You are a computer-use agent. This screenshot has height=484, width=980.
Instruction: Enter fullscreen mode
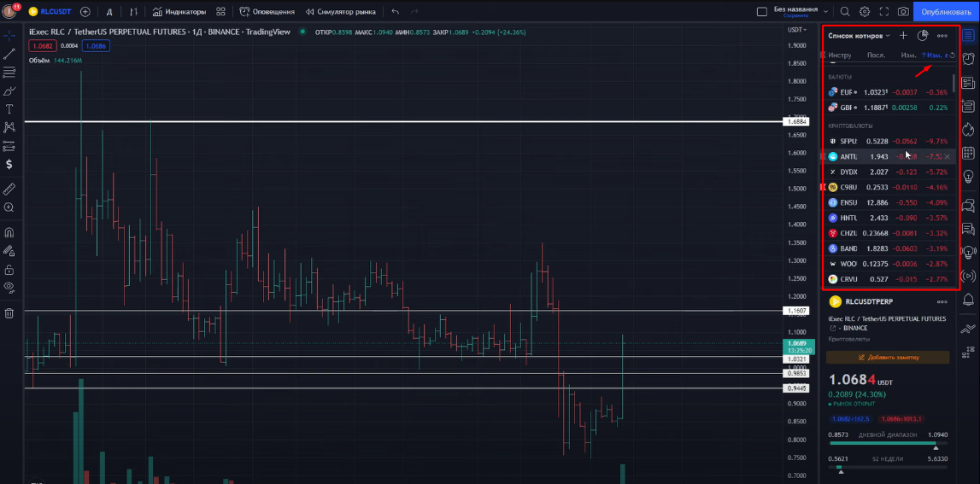(883, 12)
